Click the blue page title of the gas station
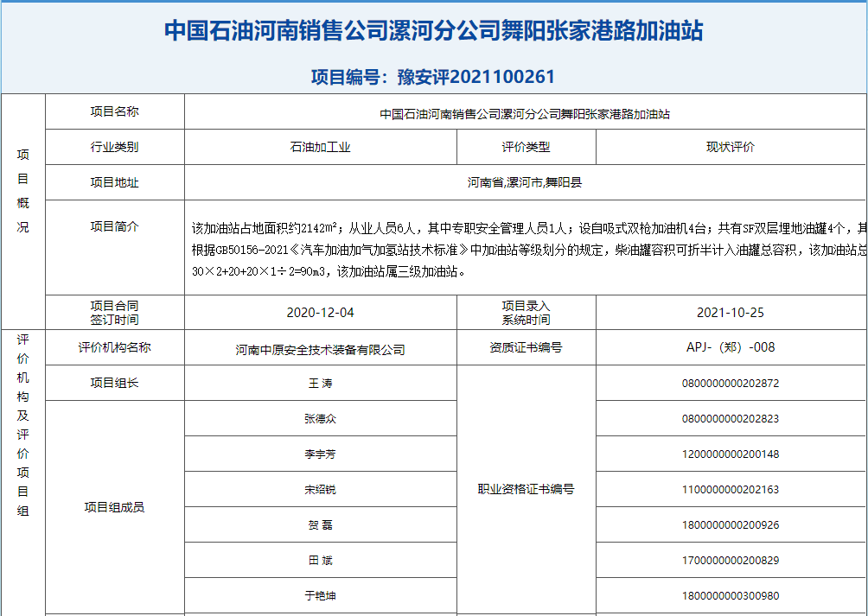The width and height of the screenshot is (868, 616). [x=433, y=31]
